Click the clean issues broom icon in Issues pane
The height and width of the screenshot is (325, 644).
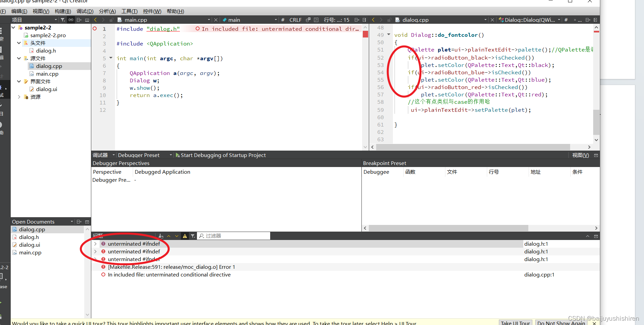[161, 236]
